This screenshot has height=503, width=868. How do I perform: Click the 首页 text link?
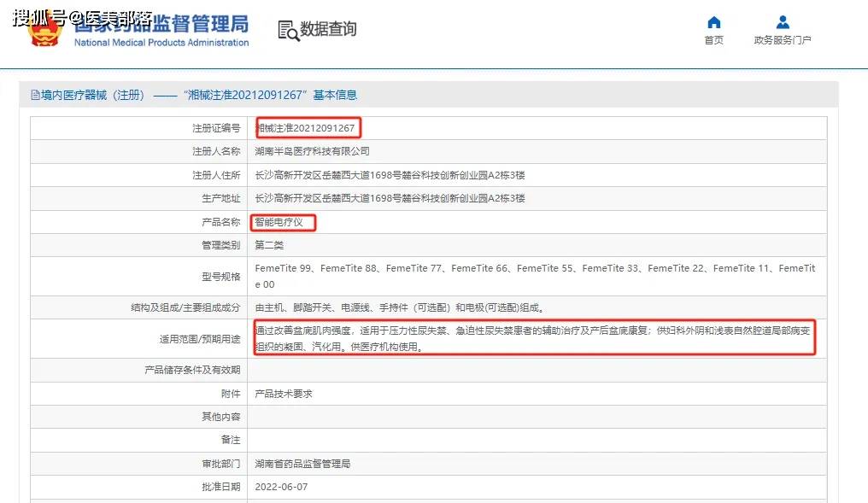pyautogui.click(x=714, y=40)
